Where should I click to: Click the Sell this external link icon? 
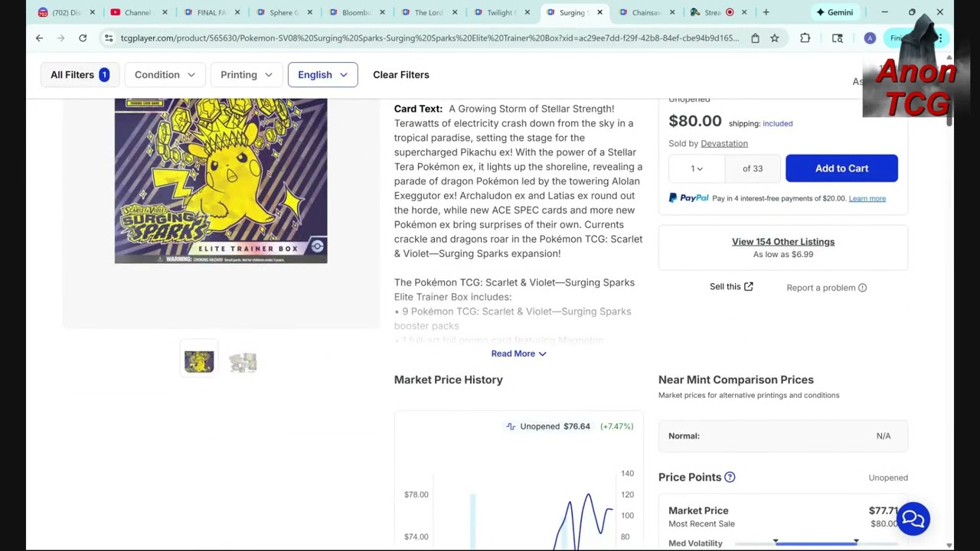749,287
